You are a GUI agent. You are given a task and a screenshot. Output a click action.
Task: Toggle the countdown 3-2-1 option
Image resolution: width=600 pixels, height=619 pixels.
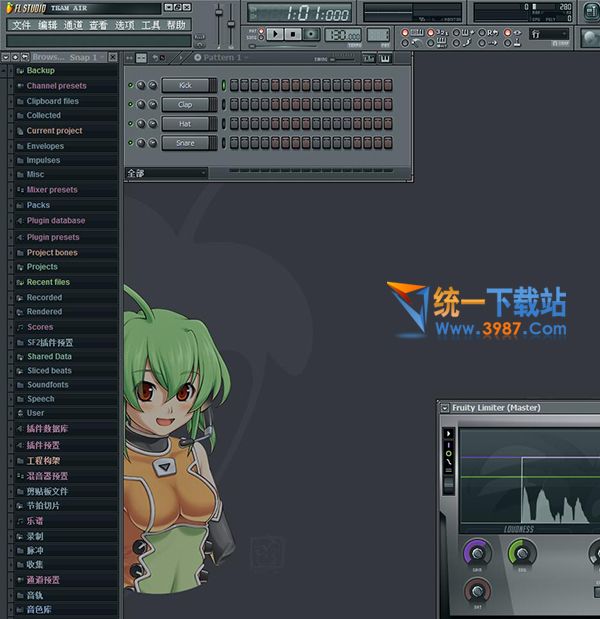tap(431, 33)
